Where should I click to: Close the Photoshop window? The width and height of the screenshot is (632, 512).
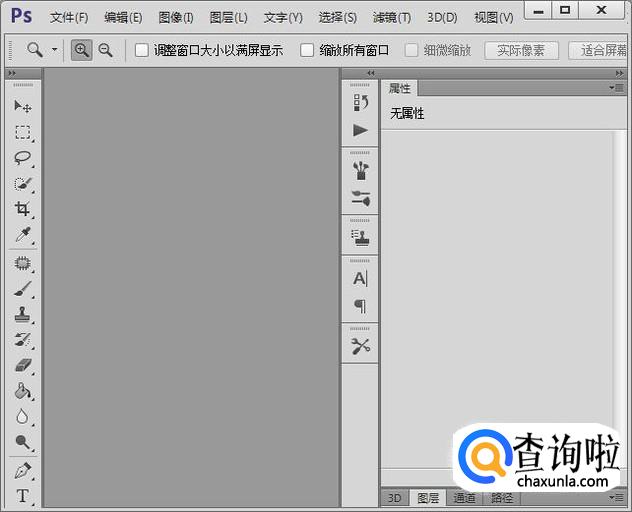(601, 10)
